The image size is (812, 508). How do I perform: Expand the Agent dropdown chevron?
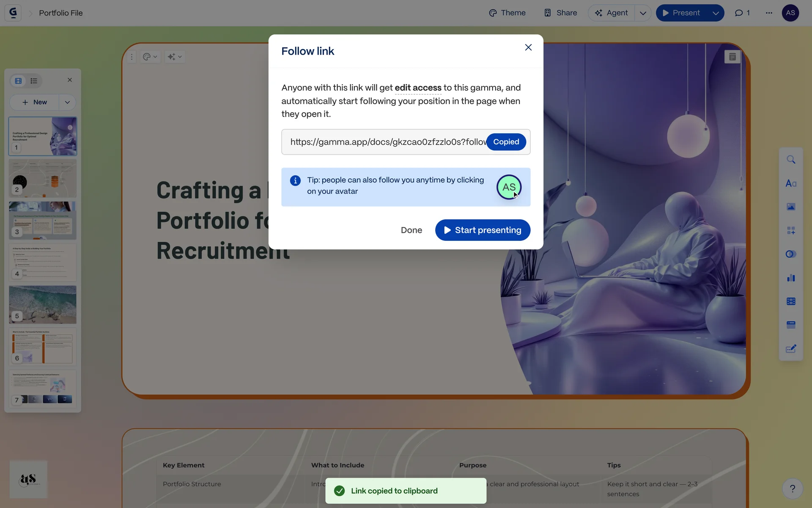(x=643, y=13)
